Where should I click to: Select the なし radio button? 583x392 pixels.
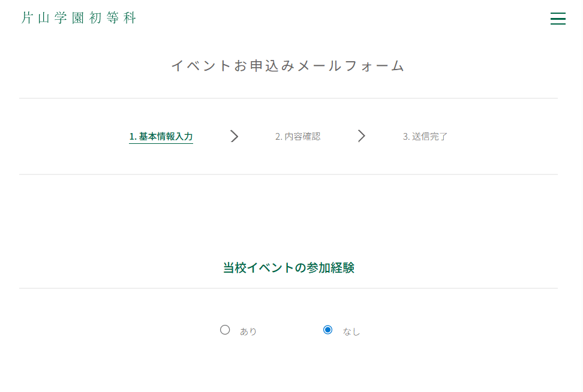[x=327, y=330]
